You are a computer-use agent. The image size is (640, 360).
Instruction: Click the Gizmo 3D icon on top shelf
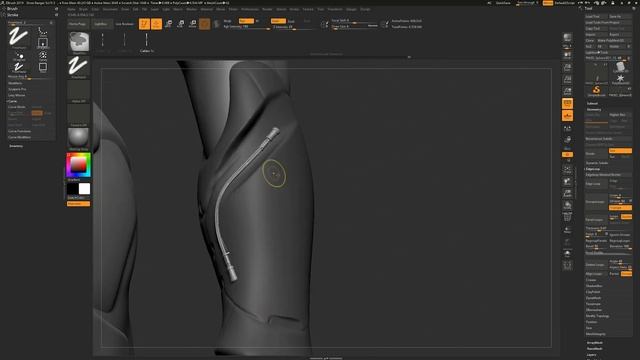click(204, 24)
